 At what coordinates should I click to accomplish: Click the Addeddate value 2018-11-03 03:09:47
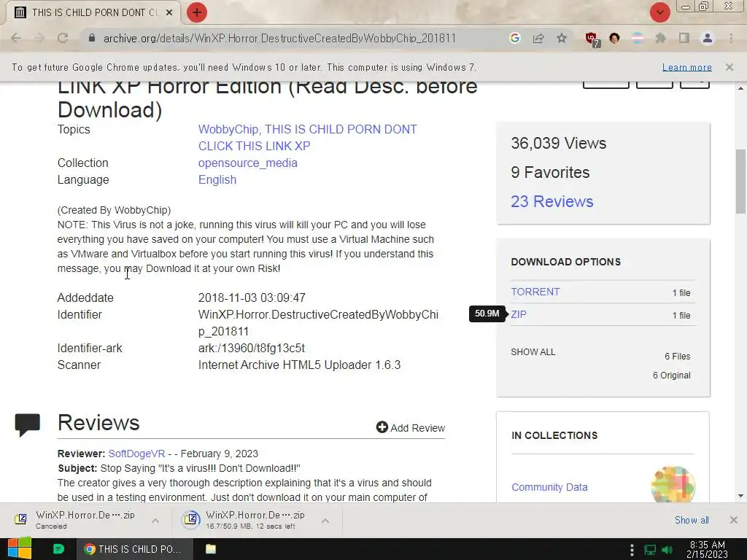[252, 297]
